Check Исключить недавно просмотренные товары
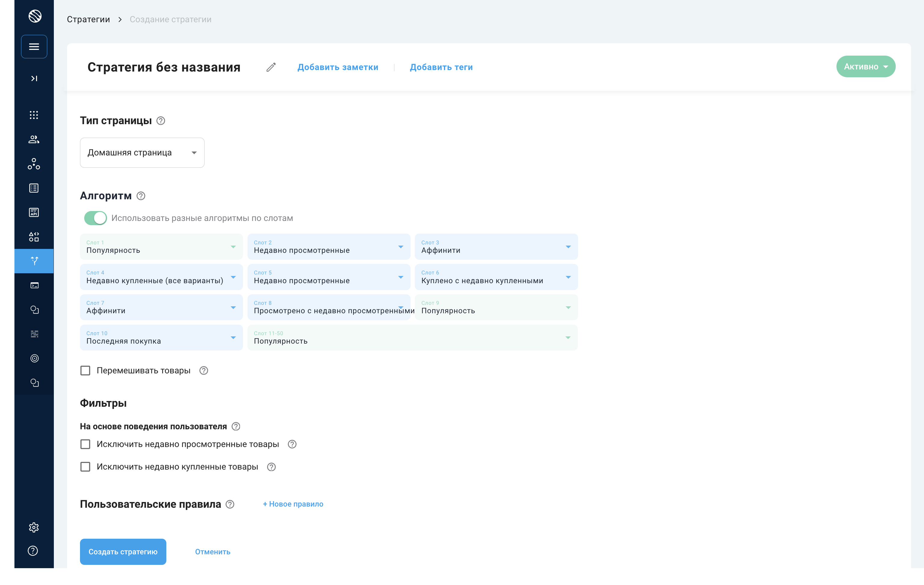The image size is (924, 585). click(x=85, y=444)
